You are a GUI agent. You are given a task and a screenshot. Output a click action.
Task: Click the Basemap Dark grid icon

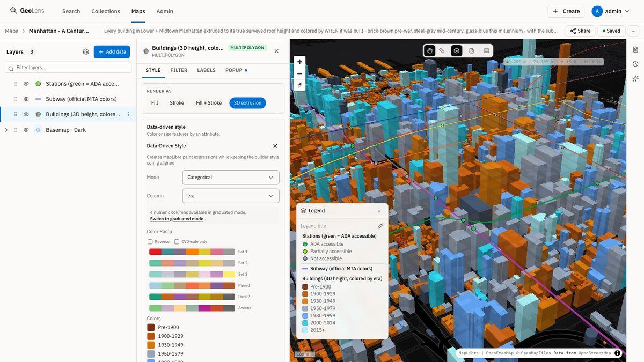tap(38, 130)
